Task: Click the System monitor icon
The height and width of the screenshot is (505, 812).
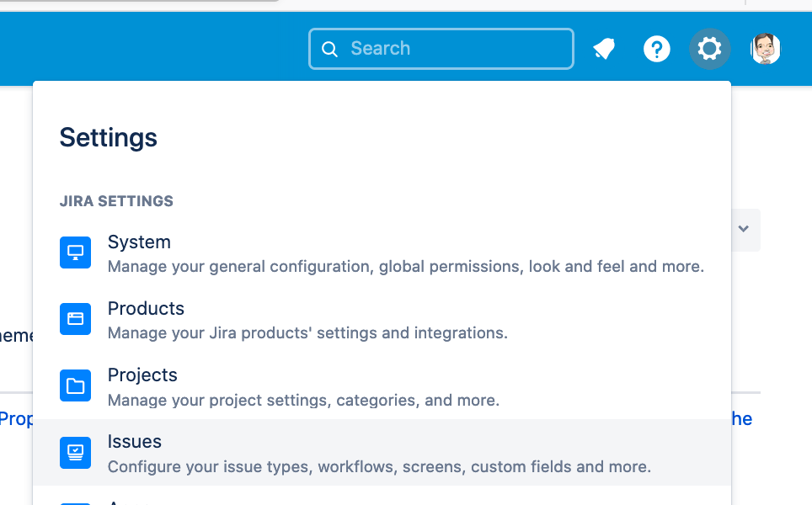Action: click(x=76, y=252)
